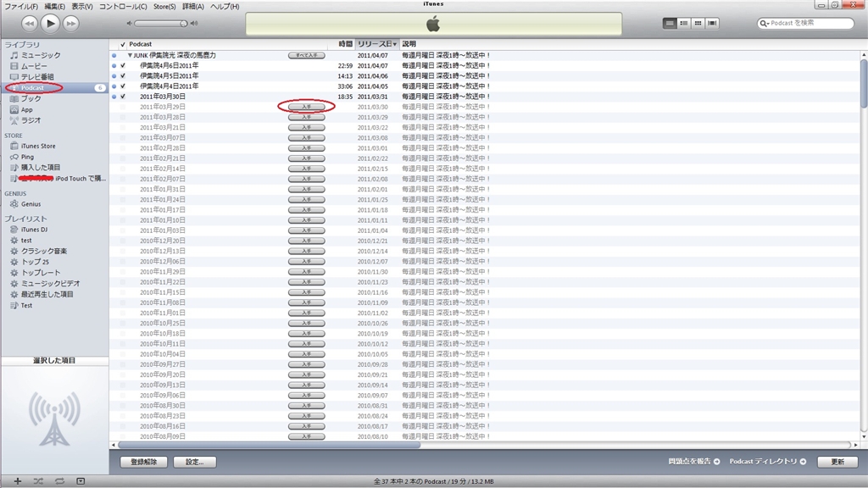868x488 pixels.
Task: Sort by the 説明 column header
Action: pyautogui.click(x=409, y=44)
